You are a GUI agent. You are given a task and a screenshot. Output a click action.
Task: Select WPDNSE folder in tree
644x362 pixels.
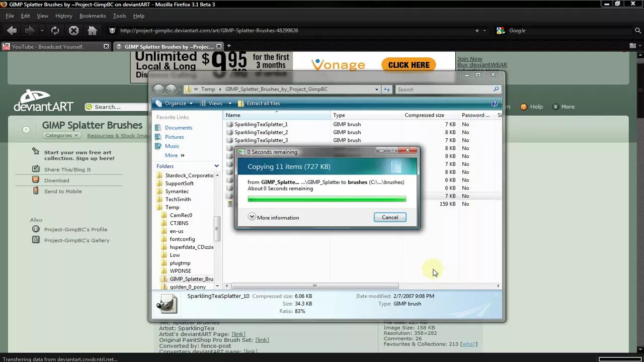pyautogui.click(x=180, y=271)
